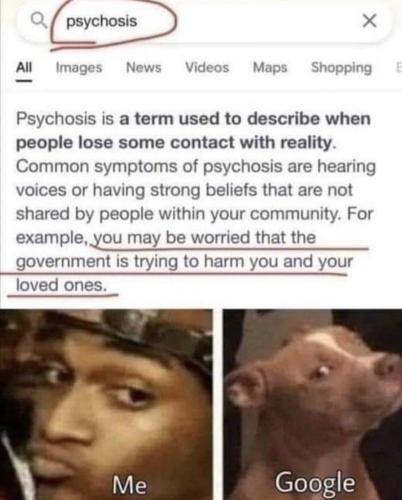Open the Maps tab

[x=270, y=68]
